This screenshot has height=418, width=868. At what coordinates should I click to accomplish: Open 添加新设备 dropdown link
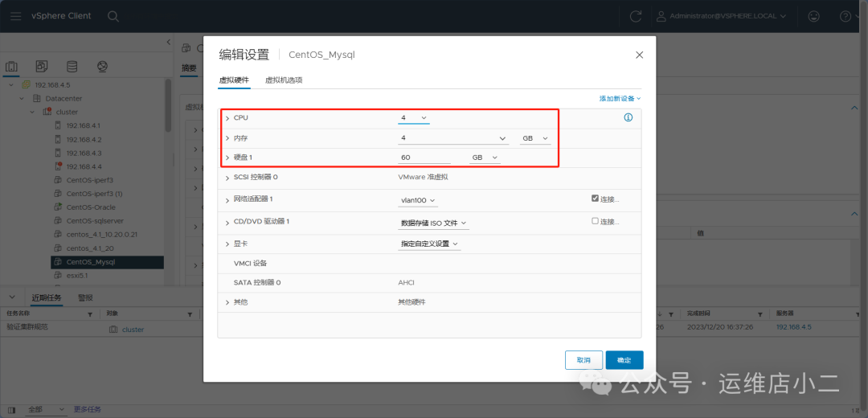click(x=620, y=99)
